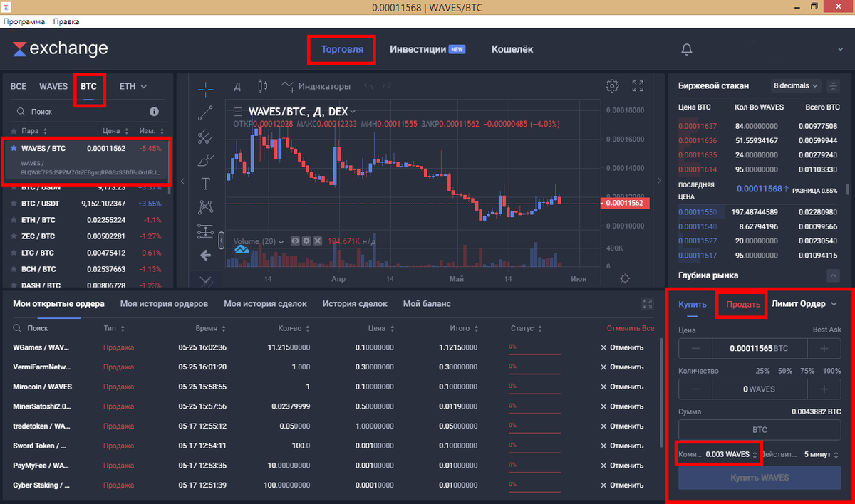The image size is (855, 504).
Task: Undo the last chart action
Action: pos(368,86)
